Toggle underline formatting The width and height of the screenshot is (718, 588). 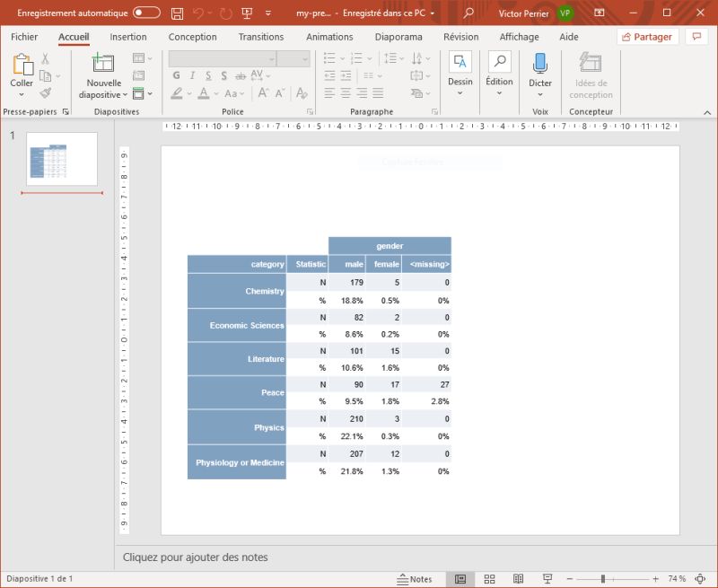tap(208, 75)
